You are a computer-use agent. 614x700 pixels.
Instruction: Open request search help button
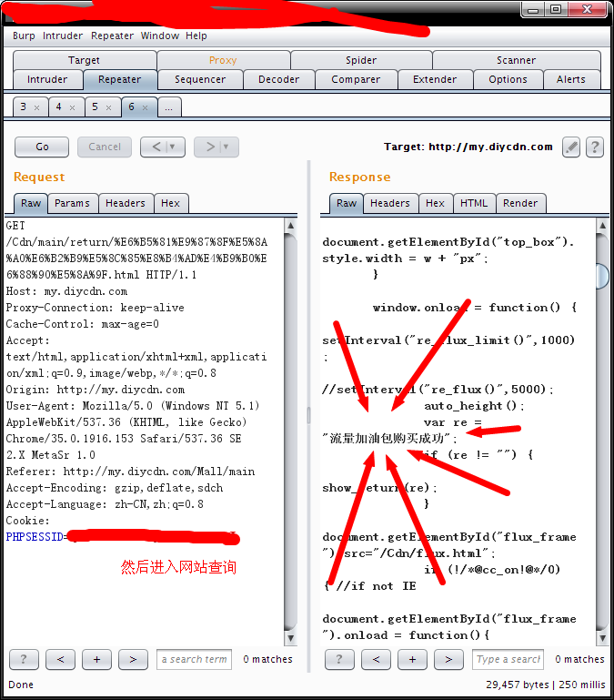point(24,659)
